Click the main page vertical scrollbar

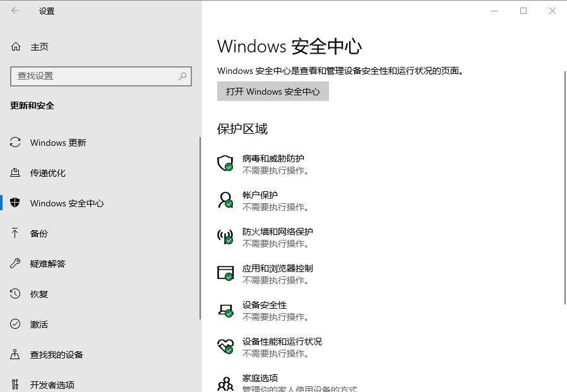tap(565, 187)
